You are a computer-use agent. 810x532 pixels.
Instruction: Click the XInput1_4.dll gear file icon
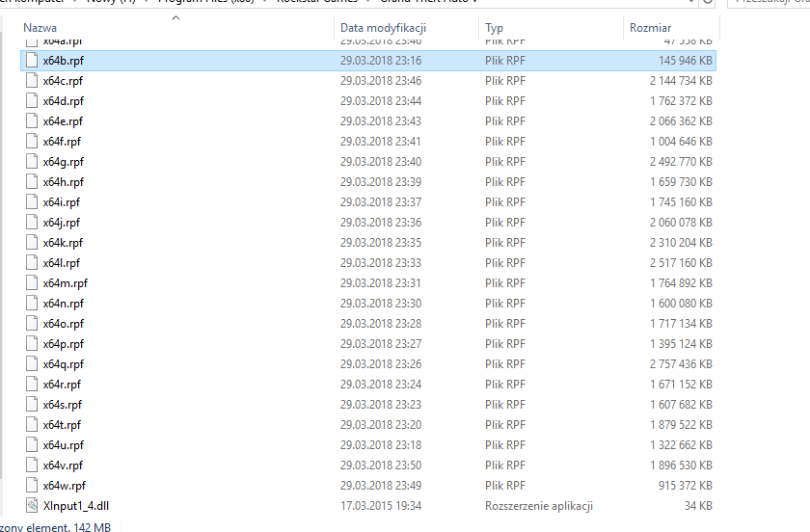tap(32, 506)
